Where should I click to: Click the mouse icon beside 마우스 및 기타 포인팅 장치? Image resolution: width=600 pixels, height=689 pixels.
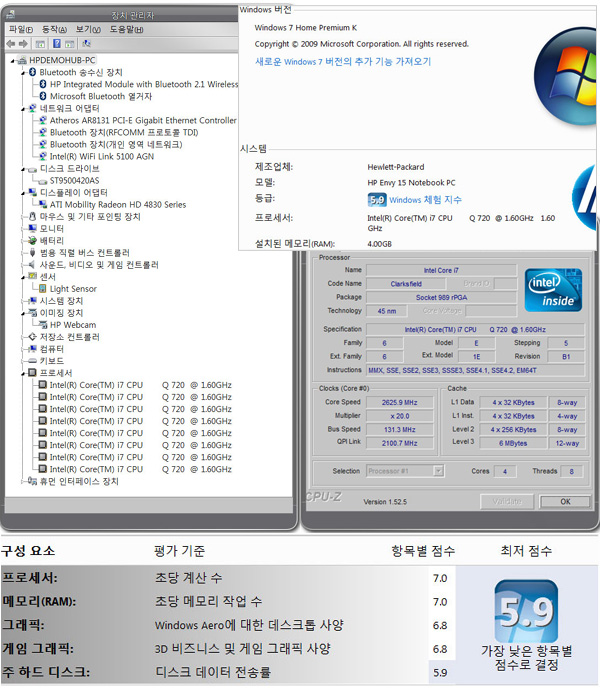pos(32,216)
